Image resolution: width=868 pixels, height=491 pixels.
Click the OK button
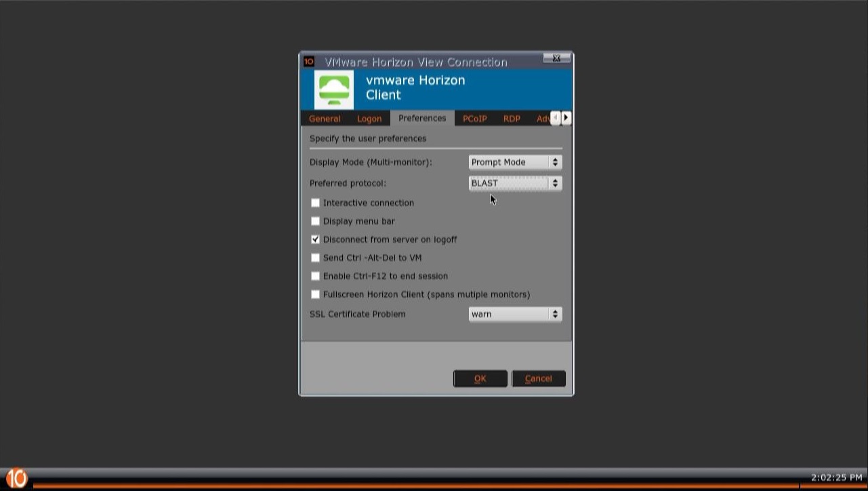coord(480,378)
